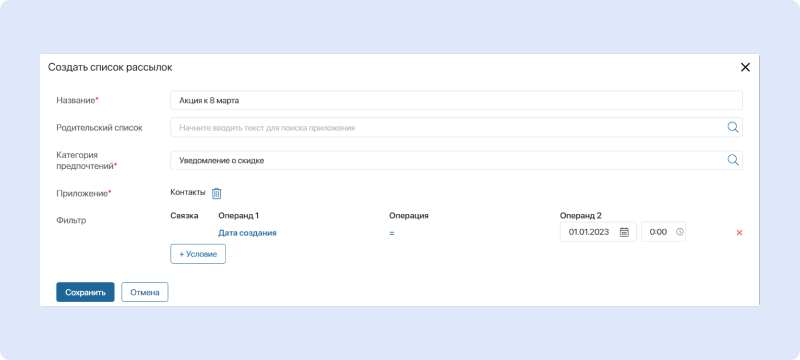
Task: Select the Контакты application text
Action: [188, 193]
